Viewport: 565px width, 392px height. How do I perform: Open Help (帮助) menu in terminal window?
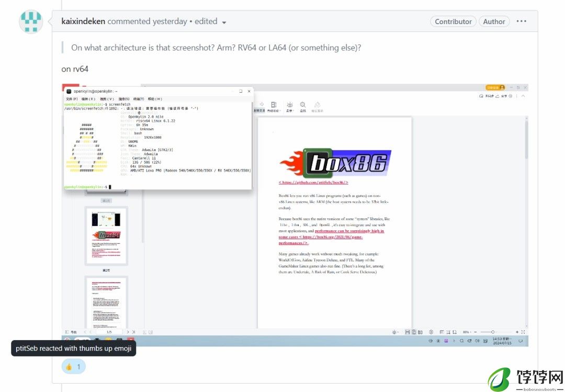pos(155,99)
